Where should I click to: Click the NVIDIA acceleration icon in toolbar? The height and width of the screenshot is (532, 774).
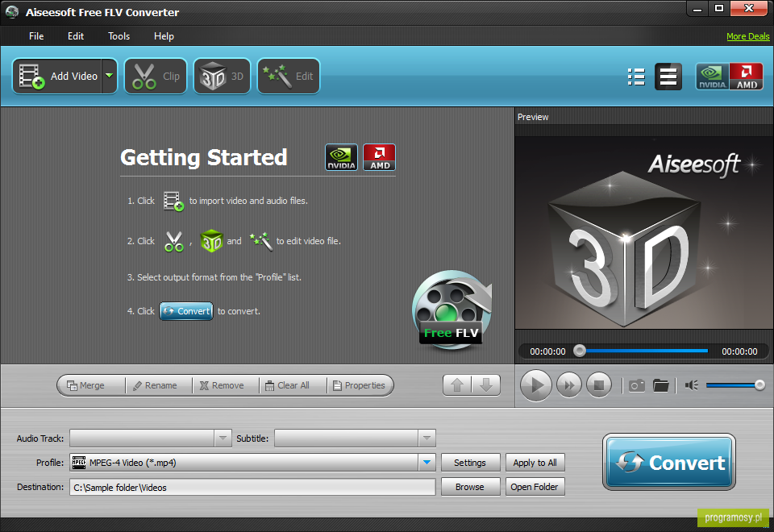(x=712, y=77)
